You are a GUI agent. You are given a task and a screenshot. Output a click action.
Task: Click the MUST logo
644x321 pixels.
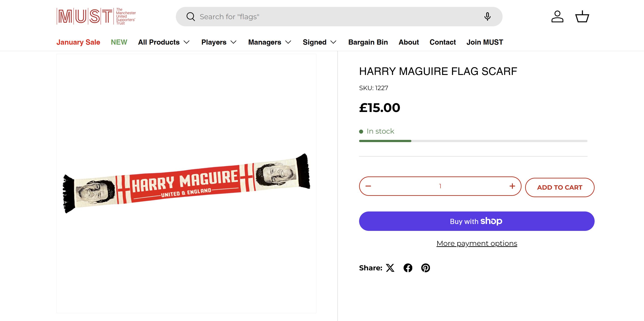[x=96, y=17]
